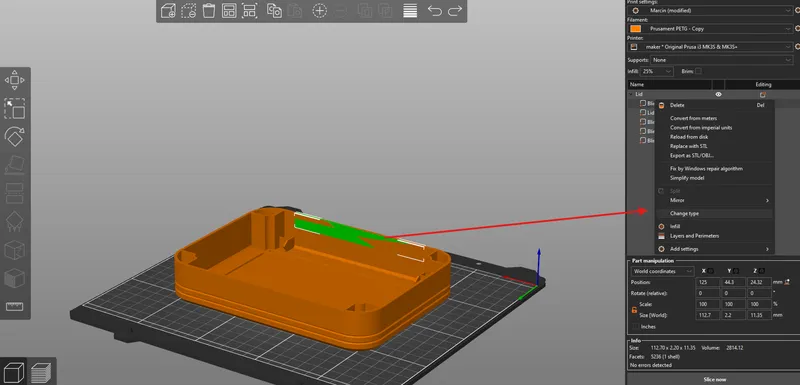Image resolution: width=800 pixels, height=385 pixels.
Task: Click the Arrange objects toolbar icon
Action: 229,11
